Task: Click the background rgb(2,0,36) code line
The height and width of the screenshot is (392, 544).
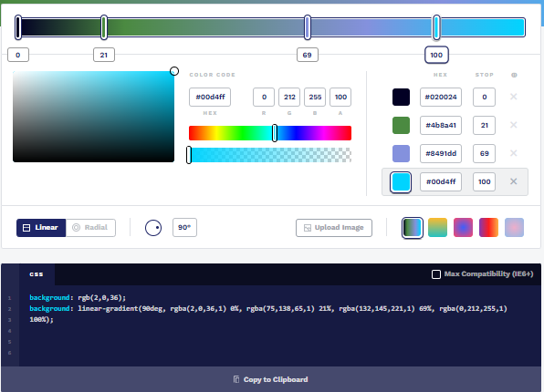Action: (78, 298)
